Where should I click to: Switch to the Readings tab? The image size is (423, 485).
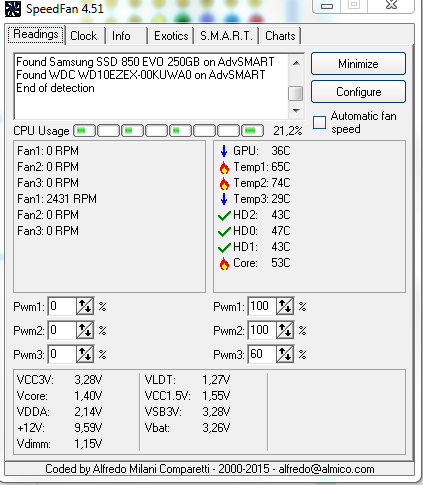pos(36,35)
